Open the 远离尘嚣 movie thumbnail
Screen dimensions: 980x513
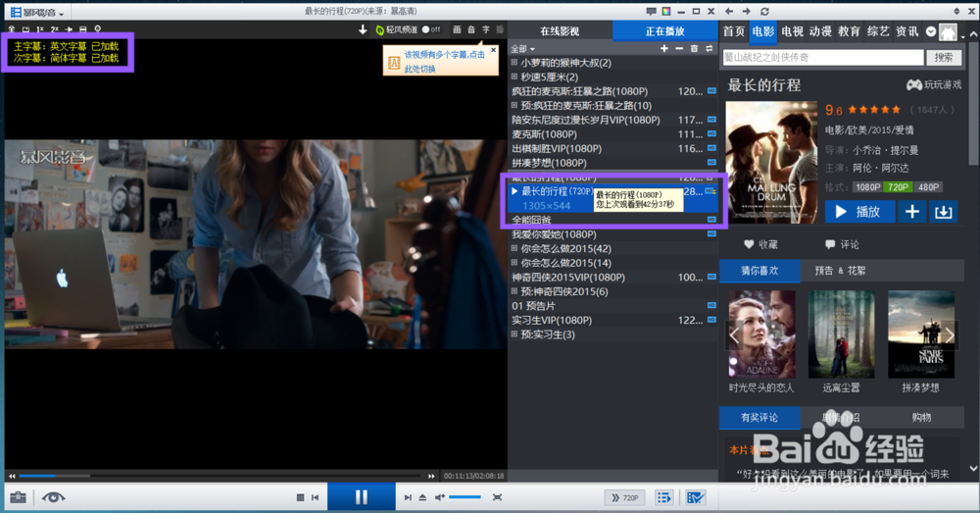[x=841, y=334]
